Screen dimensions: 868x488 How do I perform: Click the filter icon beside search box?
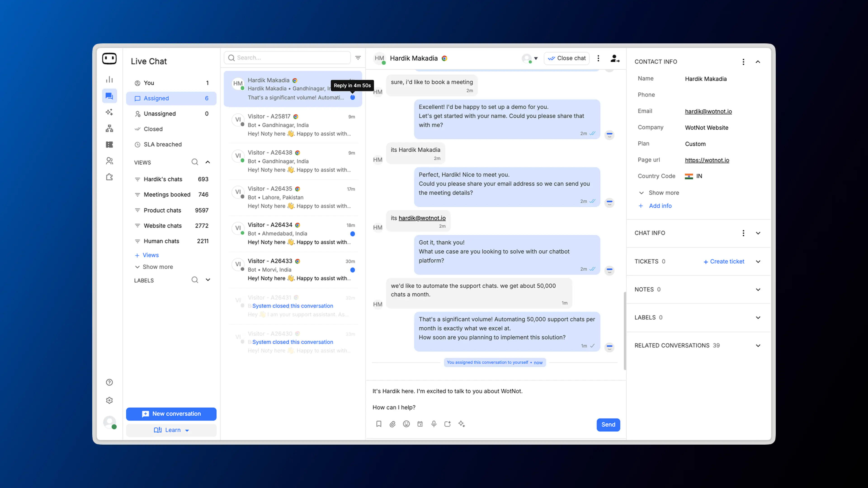pyautogui.click(x=358, y=58)
